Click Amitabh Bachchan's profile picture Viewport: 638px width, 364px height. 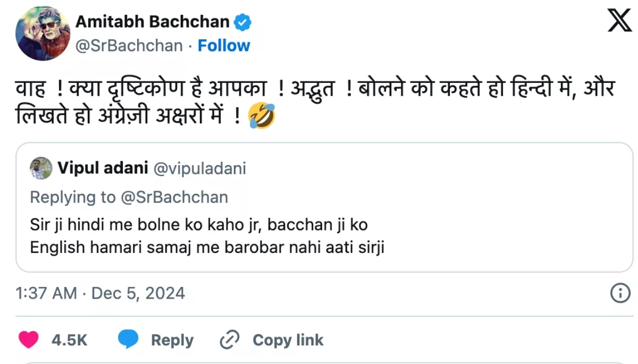pyautogui.click(x=43, y=33)
